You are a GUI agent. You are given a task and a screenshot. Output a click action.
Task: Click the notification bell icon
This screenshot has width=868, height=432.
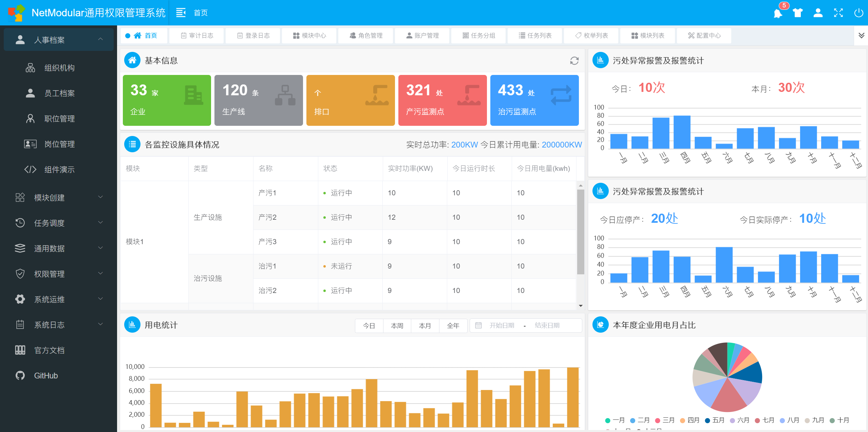(777, 13)
